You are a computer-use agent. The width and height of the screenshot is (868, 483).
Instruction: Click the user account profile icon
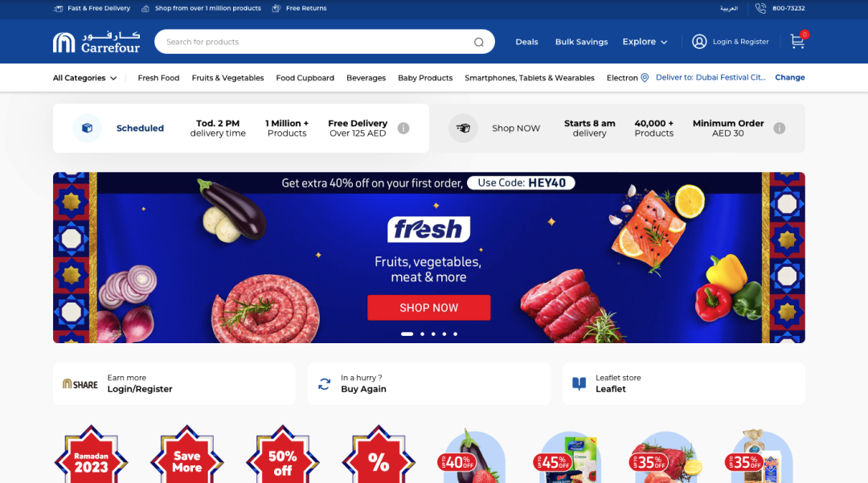pos(699,42)
